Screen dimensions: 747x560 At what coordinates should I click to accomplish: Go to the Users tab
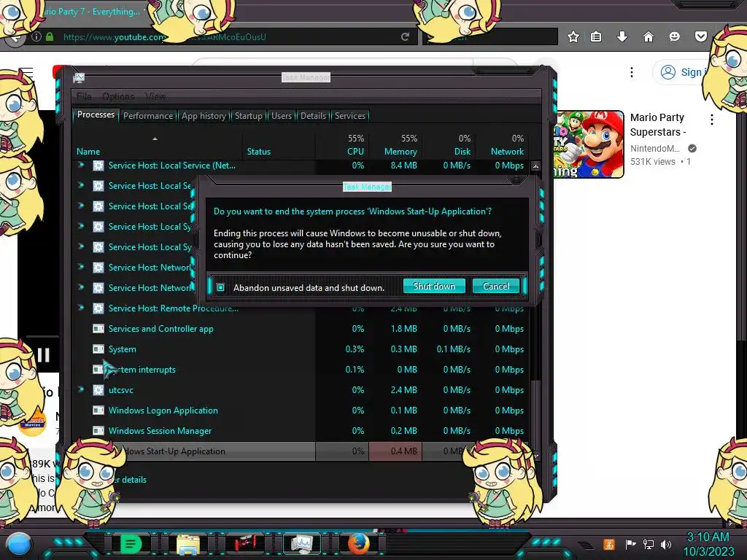tap(282, 116)
